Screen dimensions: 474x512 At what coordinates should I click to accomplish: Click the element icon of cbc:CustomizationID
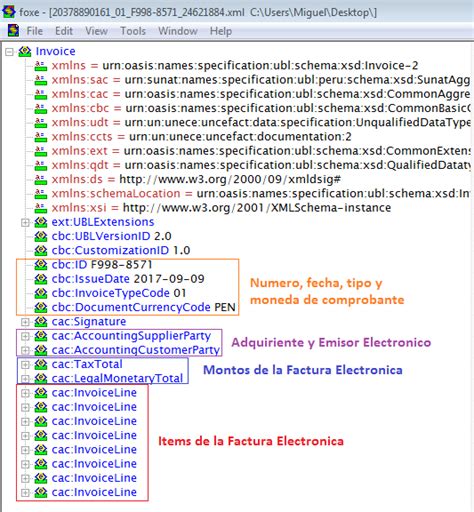pyautogui.click(x=41, y=250)
